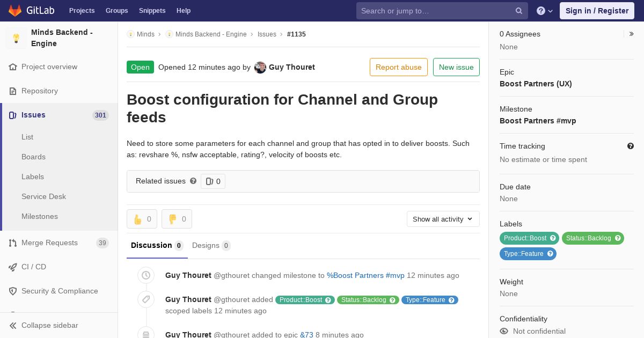Click the Not confidential eye icon
This screenshot has height=338, width=644.
point(504,332)
